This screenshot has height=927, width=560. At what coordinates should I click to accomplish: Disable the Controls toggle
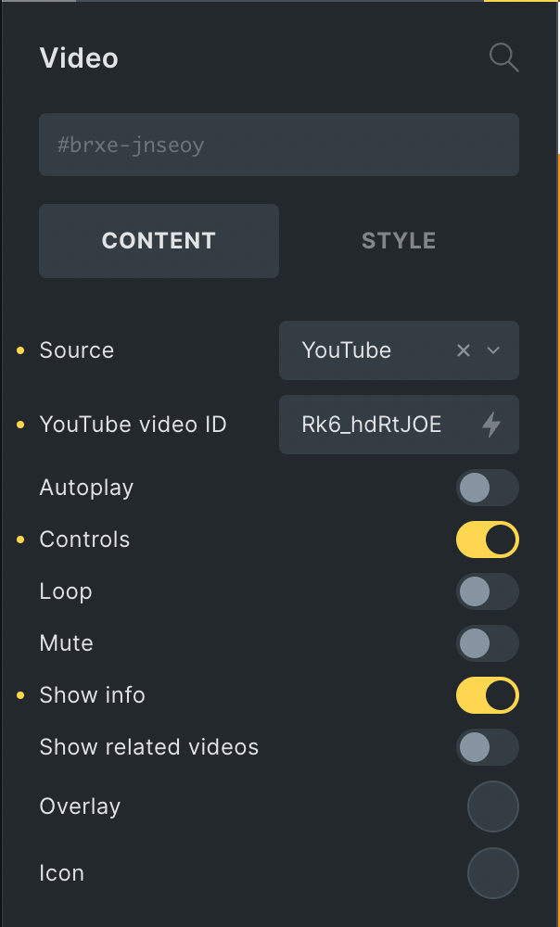click(x=487, y=540)
